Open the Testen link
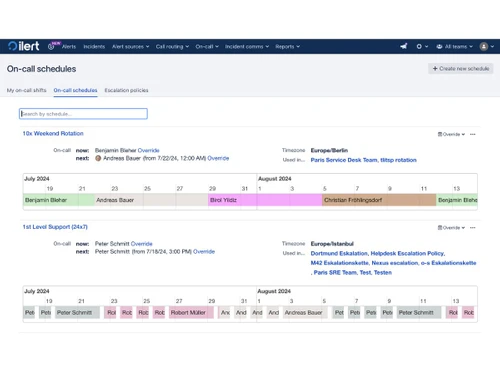Image resolution: width=500 pixels, height=375 pixels. click(383, 273)
